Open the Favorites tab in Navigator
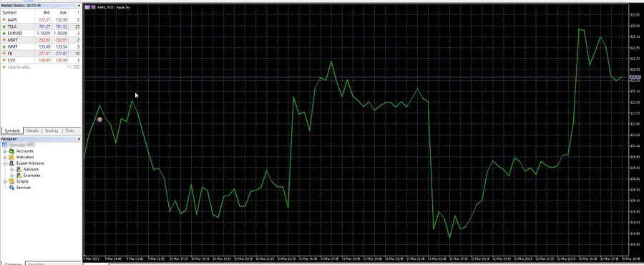 pos(36,264)
